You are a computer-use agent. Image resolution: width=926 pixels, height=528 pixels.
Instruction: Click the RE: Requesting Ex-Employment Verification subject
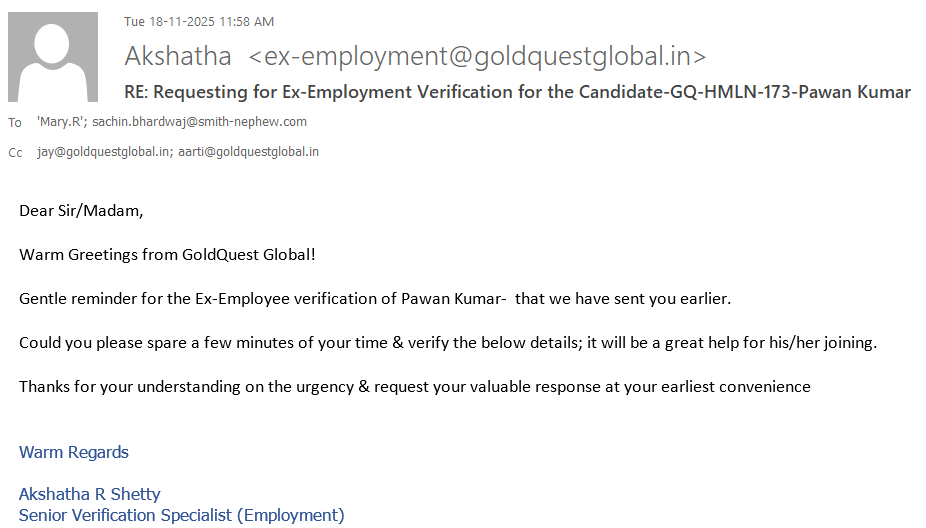click(x=517, y=92)
